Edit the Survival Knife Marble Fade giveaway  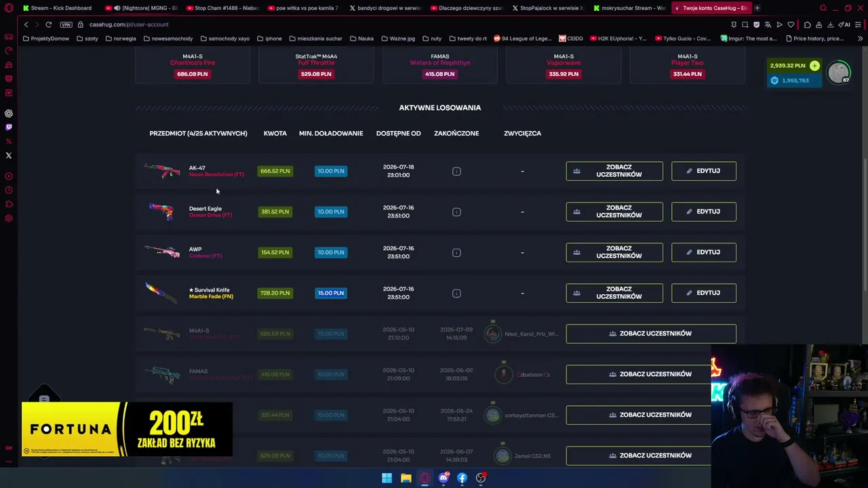pyautogui.click(x=704, y=293)
